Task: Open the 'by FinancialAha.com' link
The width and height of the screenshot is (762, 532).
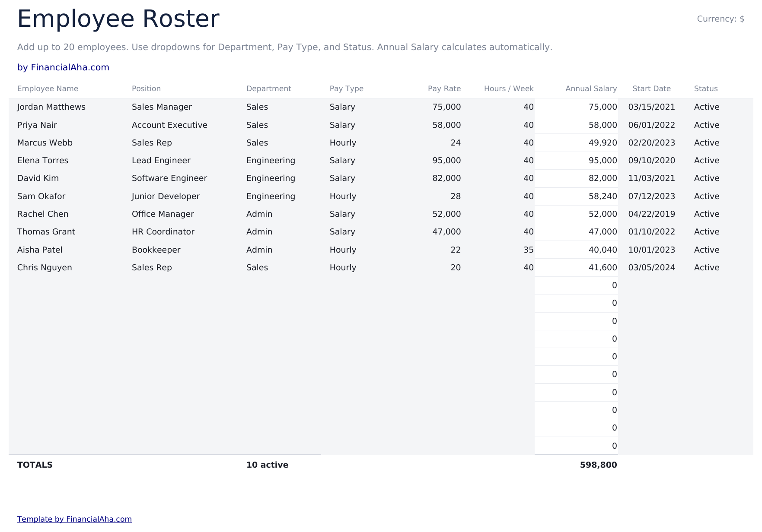Action: tap(63, 67)
